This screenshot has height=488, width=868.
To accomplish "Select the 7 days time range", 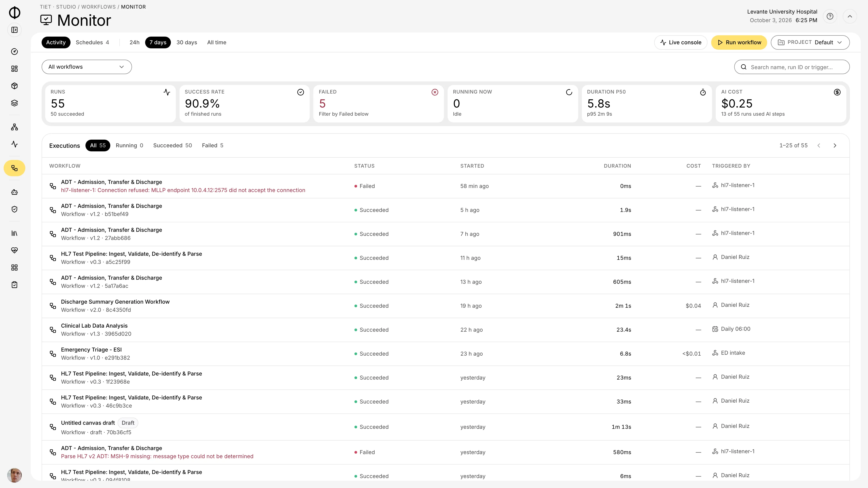I will [x=158, y=42].
